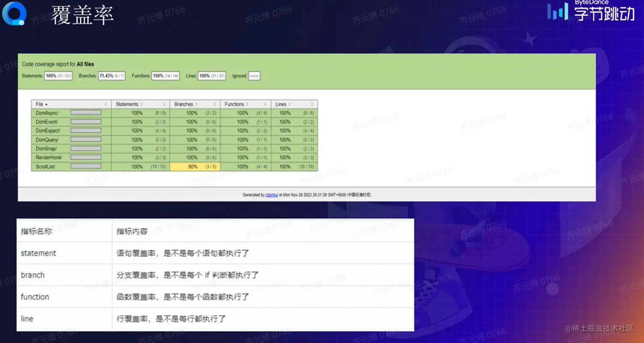Click the Ignored 'none' summary box
Screen dimensions: 644x343
[254, 76]
